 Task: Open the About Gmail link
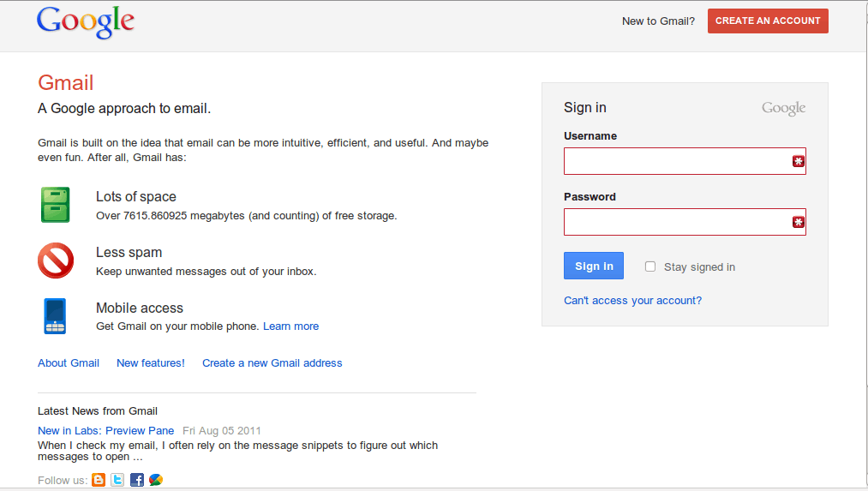point(69,363)
